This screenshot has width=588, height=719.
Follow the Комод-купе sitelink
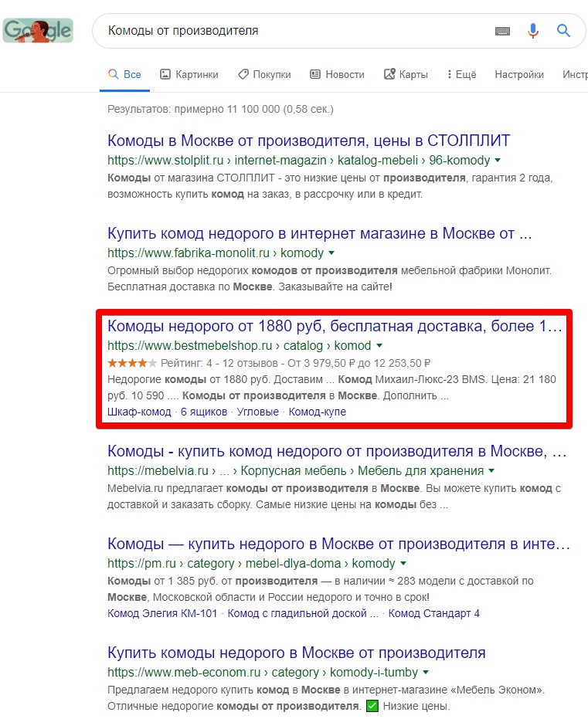pyautogui.click(x=317, y=412)
